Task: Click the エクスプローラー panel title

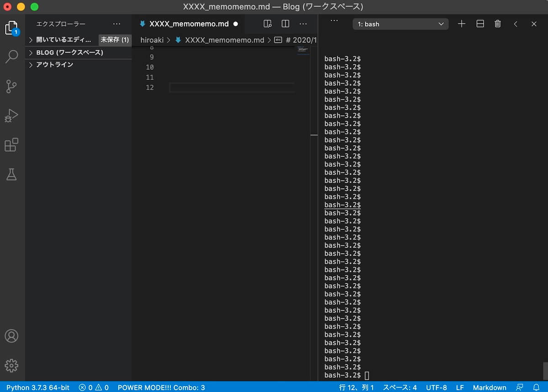Action: click(x=61, y=24)
